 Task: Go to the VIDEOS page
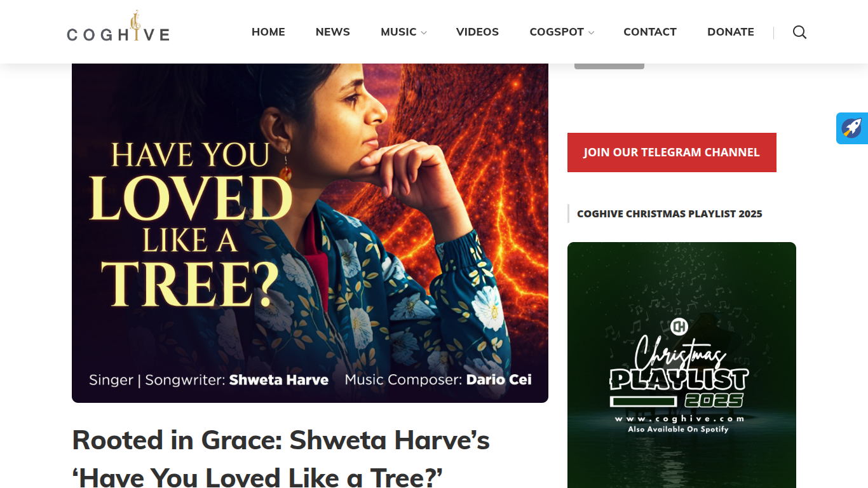point(477,32)
